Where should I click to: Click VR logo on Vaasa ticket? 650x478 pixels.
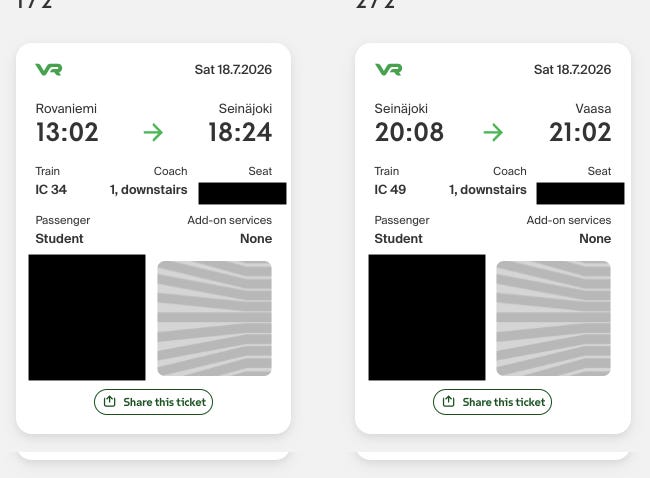tap(388, 70)
